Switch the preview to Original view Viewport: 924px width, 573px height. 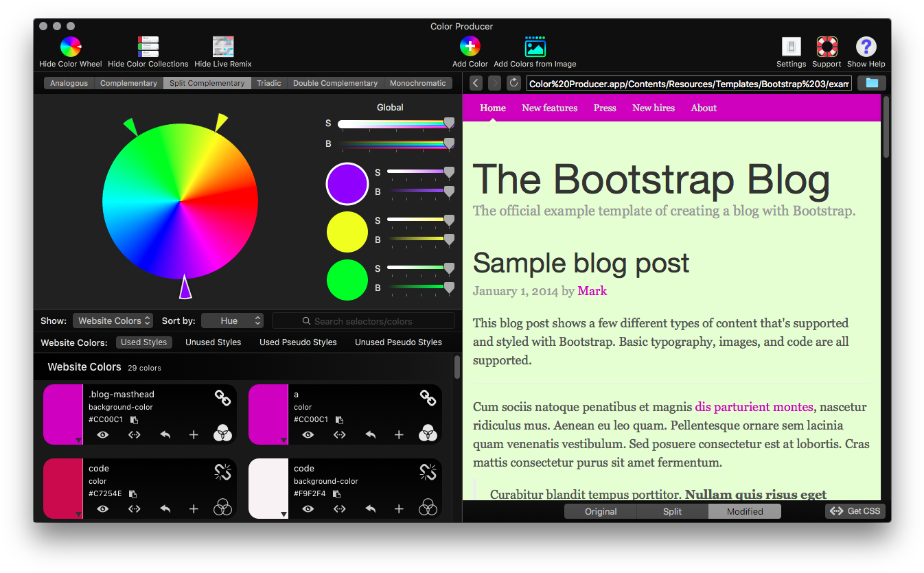click(601, 511)
